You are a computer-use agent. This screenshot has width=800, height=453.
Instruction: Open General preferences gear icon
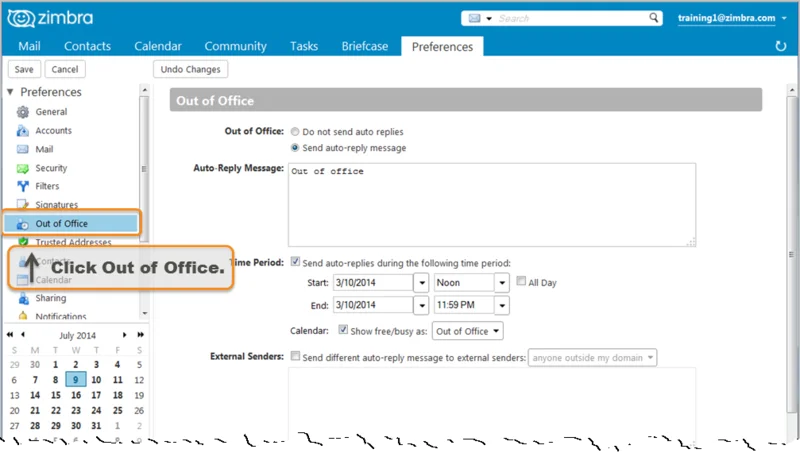(x=23, y=112)
